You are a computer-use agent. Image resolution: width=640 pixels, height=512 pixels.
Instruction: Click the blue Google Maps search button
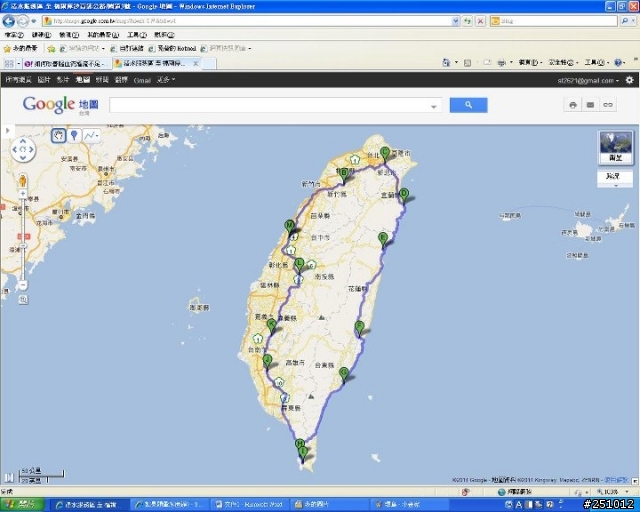click(468, 105)
